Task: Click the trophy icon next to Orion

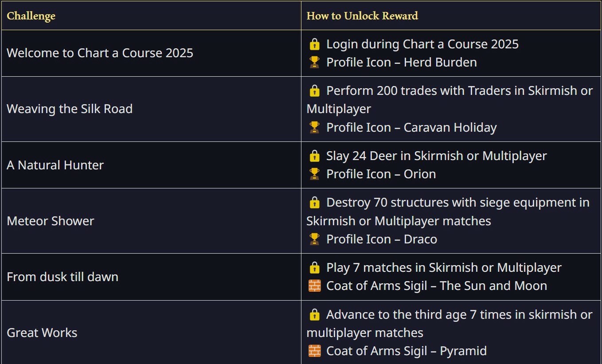Action: tap(314, 174)
